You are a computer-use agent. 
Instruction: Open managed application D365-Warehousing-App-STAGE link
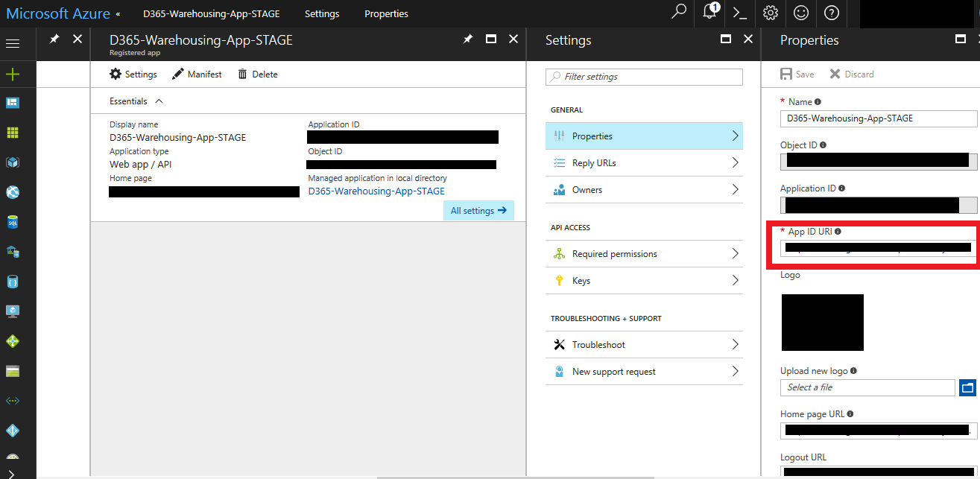(376, 191)
